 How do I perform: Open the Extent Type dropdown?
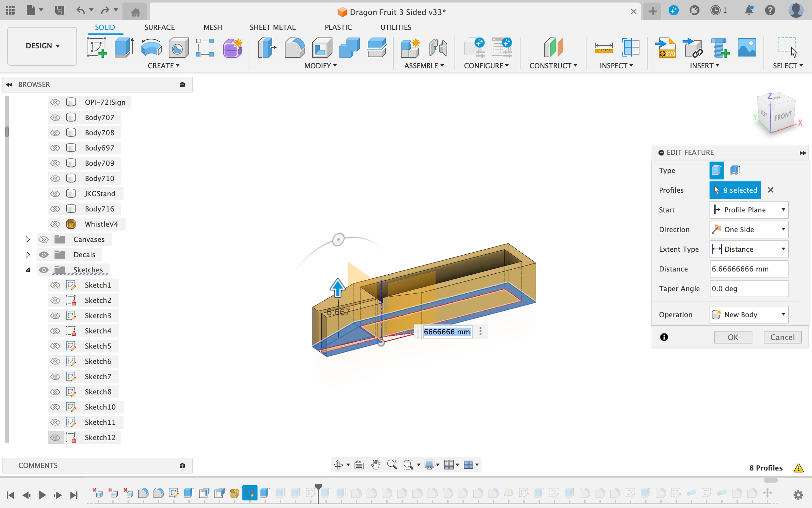click(x=749, y=249)
